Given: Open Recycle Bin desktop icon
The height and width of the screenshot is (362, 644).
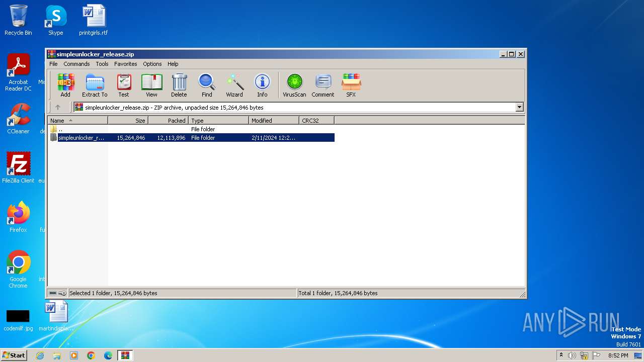Looking at the screenshot, I should tap(18, 20).
